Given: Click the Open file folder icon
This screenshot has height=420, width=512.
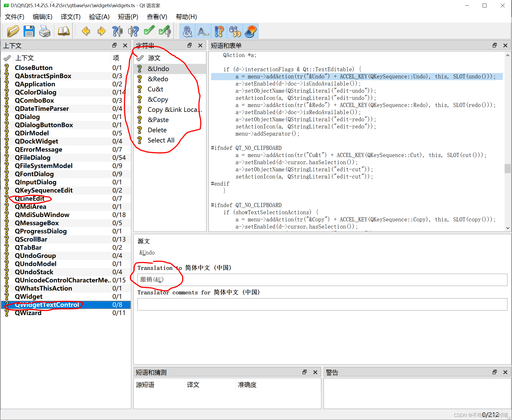Looking at the screenshot, I should tap(13, 31).
